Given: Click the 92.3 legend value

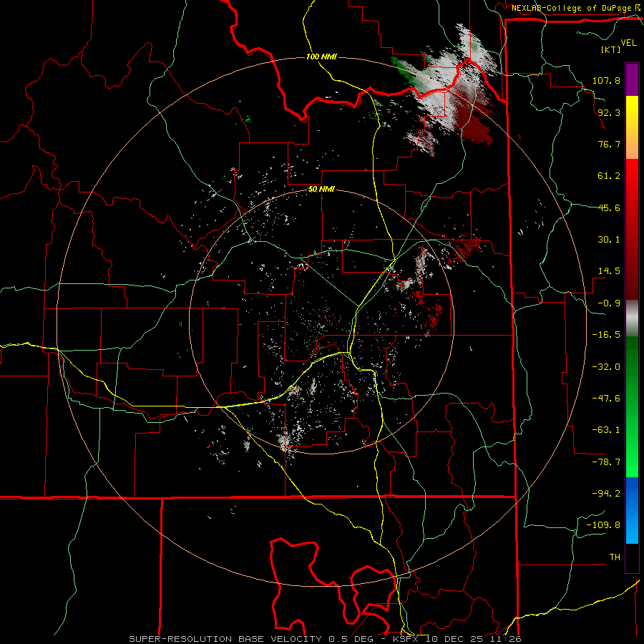Looking at the screenshot, I should coord(609,112).
